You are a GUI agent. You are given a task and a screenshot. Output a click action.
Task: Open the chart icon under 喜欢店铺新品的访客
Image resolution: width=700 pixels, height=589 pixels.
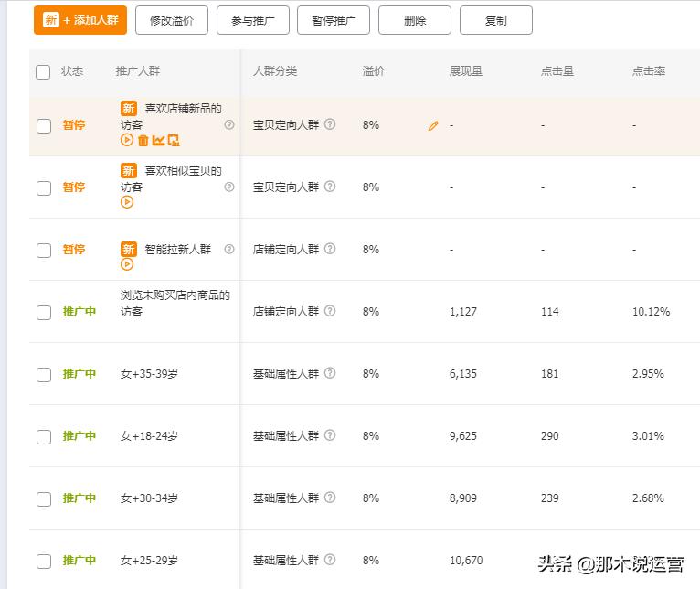158,140
